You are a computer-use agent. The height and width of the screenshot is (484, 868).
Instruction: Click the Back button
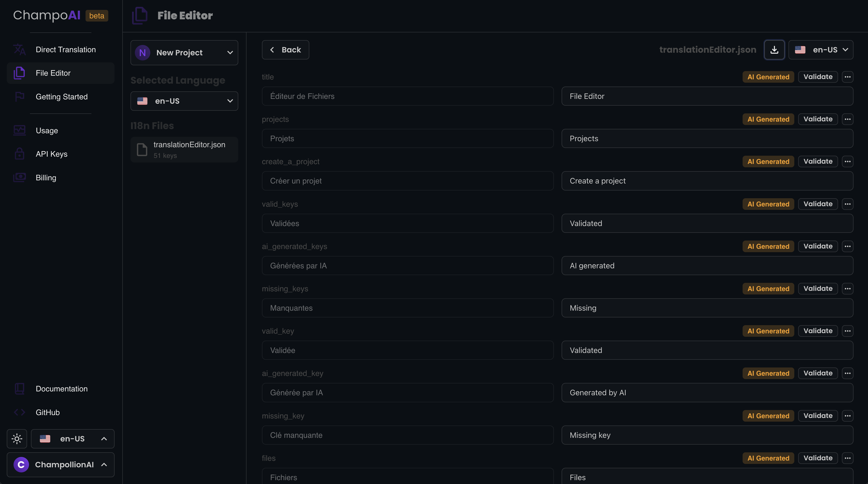point(285,50)
